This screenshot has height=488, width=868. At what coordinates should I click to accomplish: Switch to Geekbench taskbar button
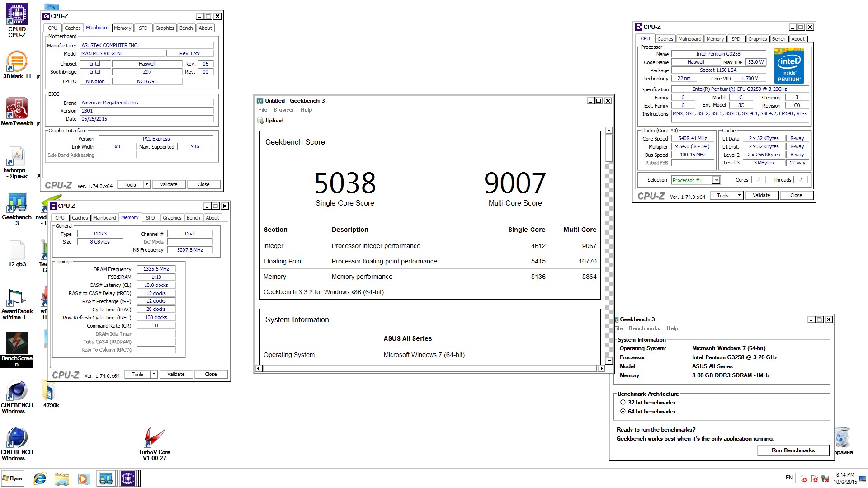click(106, 479)
